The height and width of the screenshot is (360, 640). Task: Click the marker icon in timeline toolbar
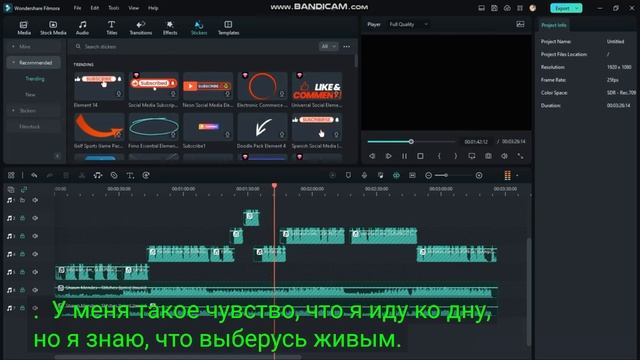tap(348, 175)
